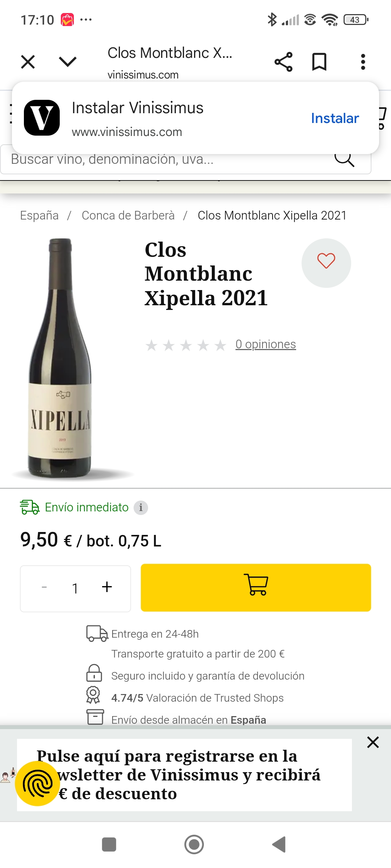The height and width of the screenshot is (868, 391).
Task: Tap the Android home navigation button
Action: [194, 844]
